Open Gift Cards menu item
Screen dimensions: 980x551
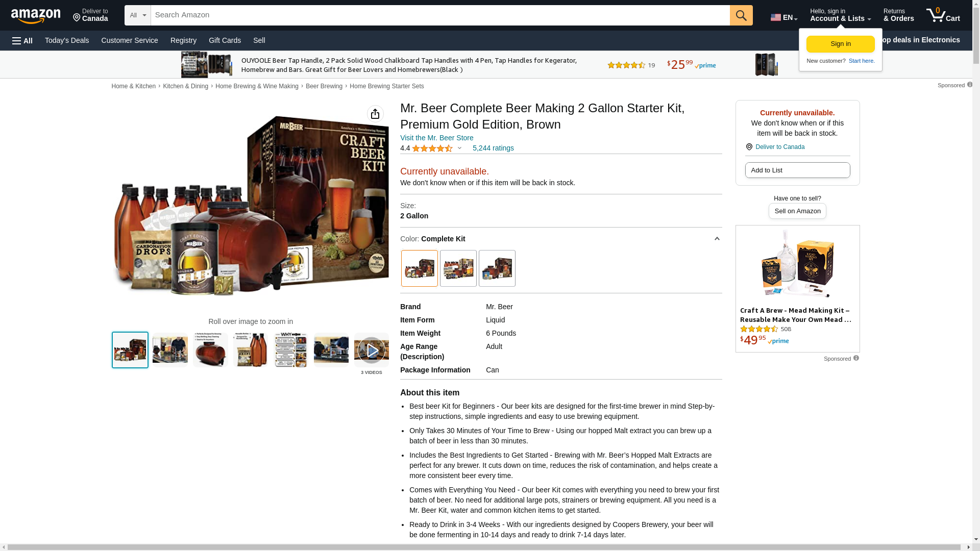(x=225, y=40)
